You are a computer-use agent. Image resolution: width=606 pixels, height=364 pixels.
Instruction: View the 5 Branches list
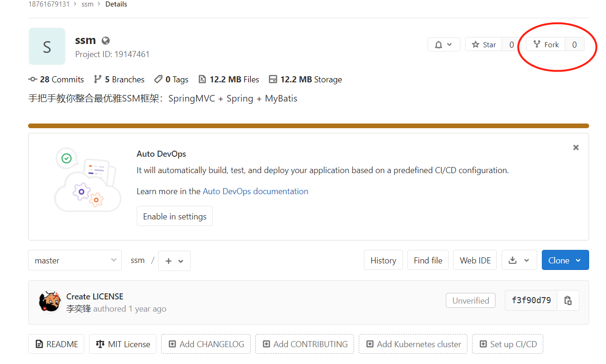[x=119, y=80]
